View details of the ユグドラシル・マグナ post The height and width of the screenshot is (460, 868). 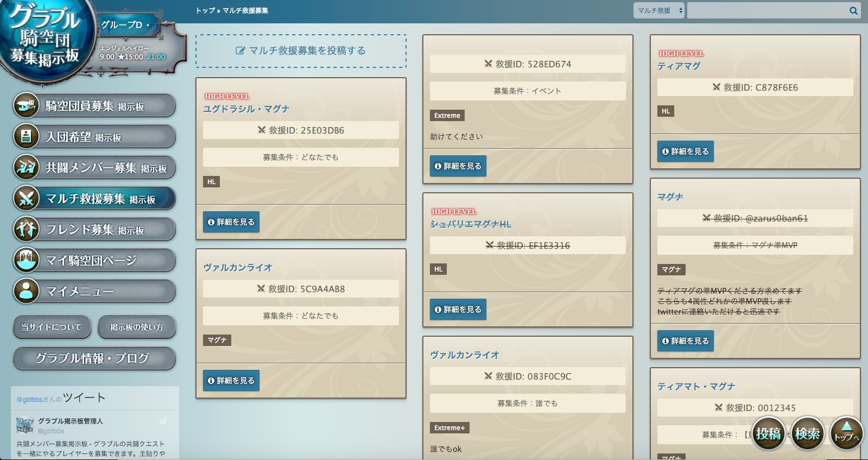(231, 222)
